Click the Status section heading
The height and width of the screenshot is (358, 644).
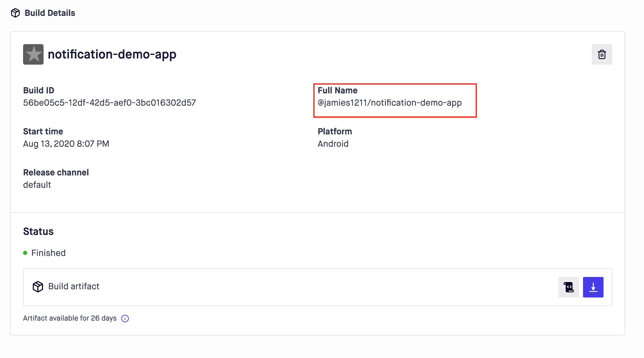(x=38, y=231)
